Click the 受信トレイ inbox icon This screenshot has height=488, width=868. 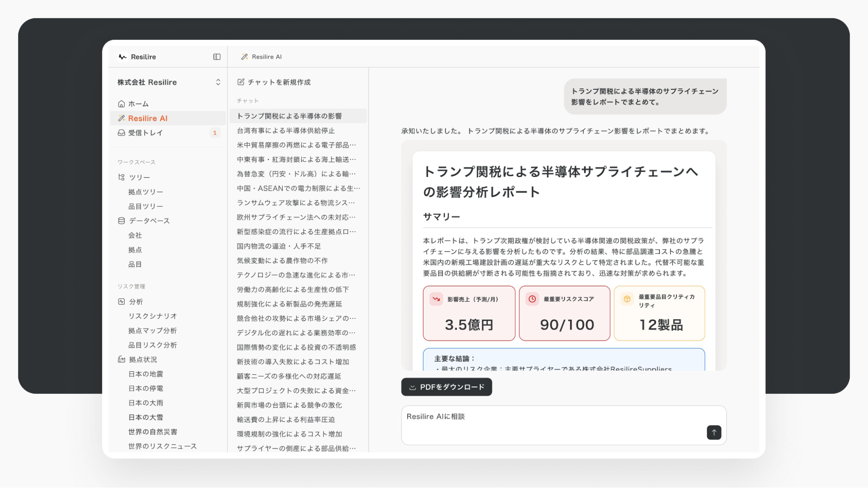pos(122,133)
